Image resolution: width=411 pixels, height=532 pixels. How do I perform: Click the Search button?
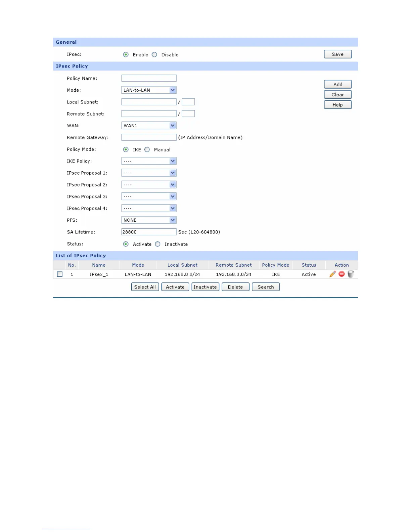(266, 287)
